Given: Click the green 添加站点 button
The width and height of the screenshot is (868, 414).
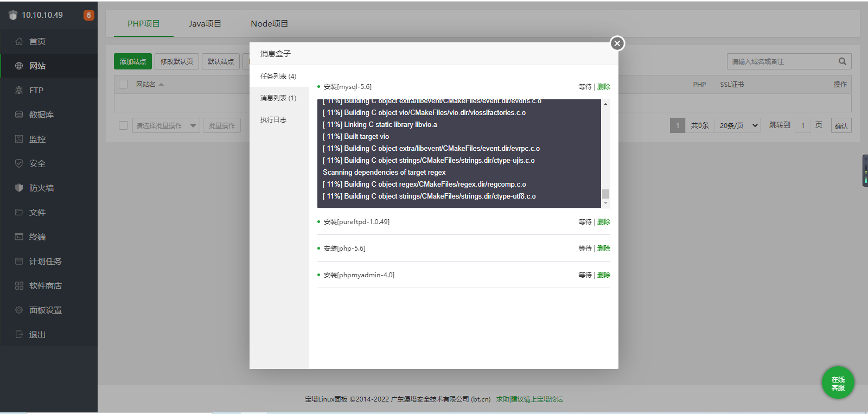Looking at the screenshot, I should 133,61.
